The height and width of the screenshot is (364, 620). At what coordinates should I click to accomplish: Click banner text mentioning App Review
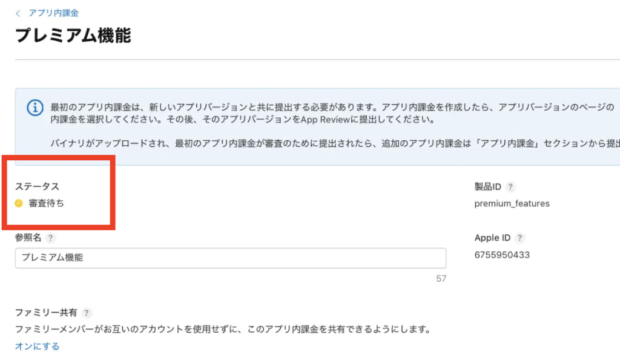tap(242, 120)
